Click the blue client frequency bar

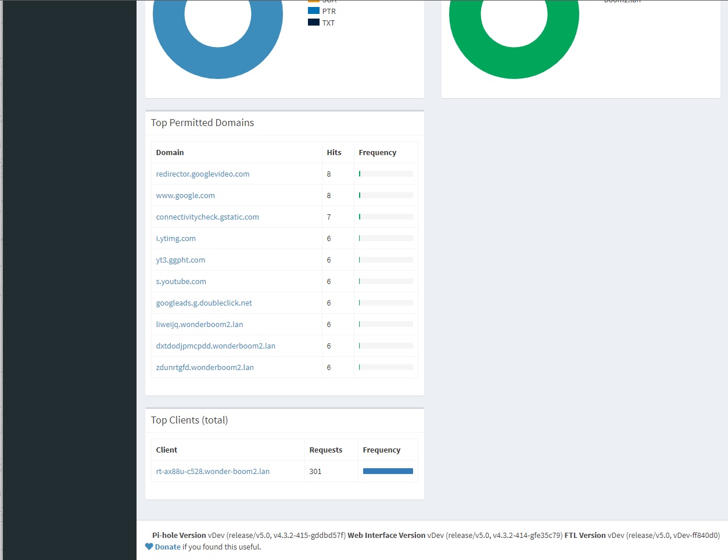pos(388,471)
